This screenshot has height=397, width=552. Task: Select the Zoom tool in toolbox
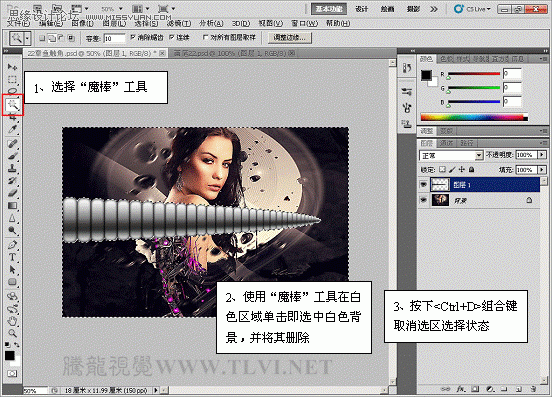pyautogui.click(x=12, y=333)
